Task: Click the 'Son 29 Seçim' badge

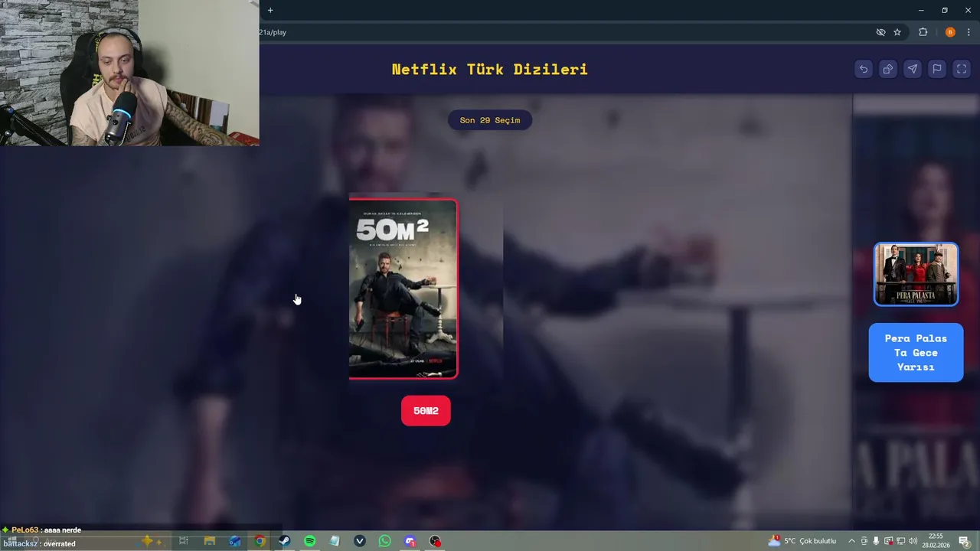Action: point(490,120)
